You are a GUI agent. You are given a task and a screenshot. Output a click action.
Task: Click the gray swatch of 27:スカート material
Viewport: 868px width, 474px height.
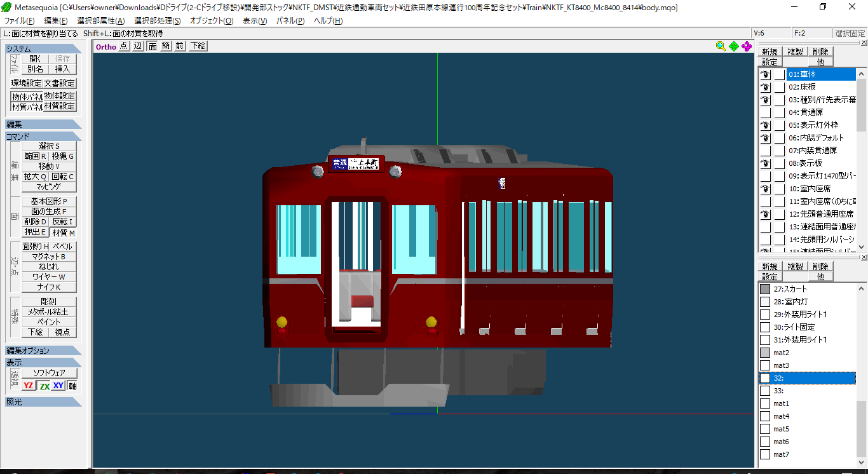[765, 289]
